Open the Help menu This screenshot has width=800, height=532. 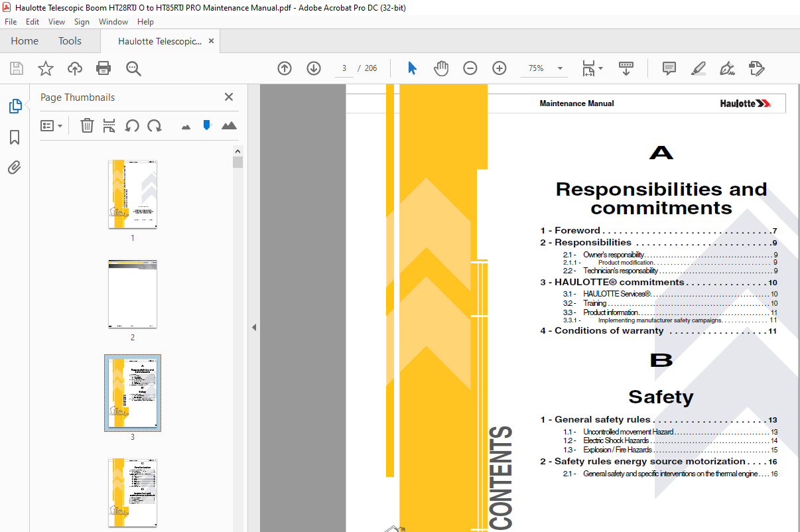[145, 22]
